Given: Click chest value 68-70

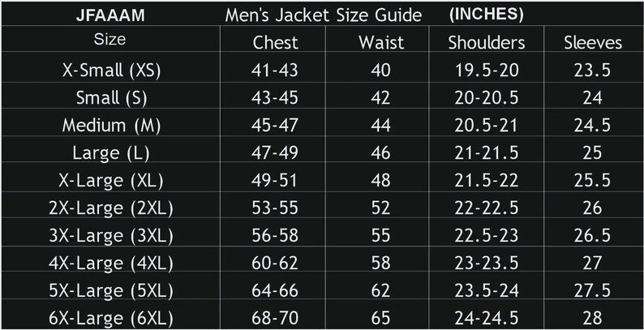Looking at the screenshot, I should click(x=275, y=318).
